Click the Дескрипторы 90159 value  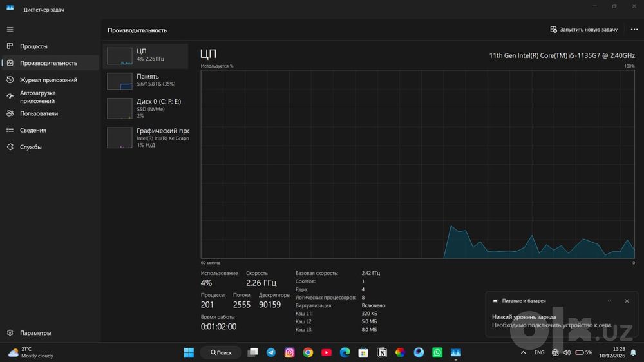point(270,305)
